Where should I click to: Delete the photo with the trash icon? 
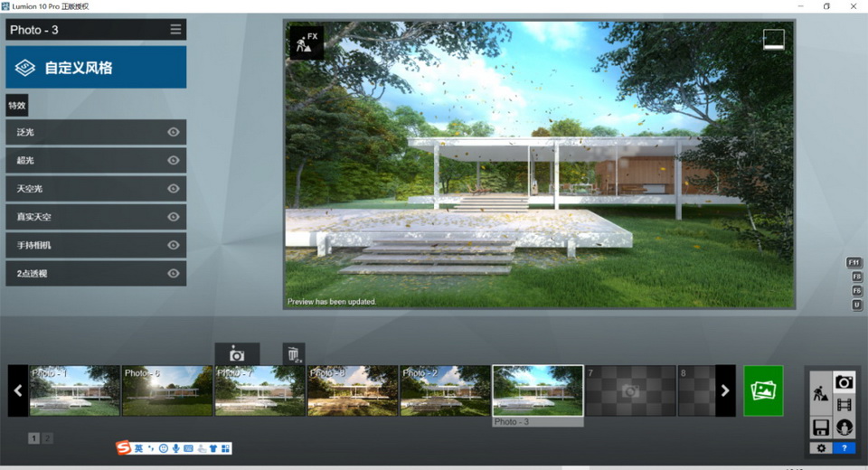pyautogui.click(x=293, y=353)
